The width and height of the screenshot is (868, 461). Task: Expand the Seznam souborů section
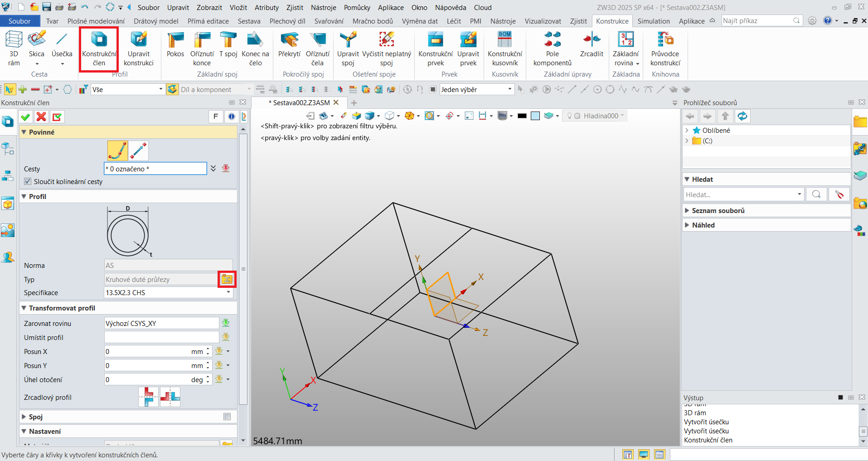point(687,210)
